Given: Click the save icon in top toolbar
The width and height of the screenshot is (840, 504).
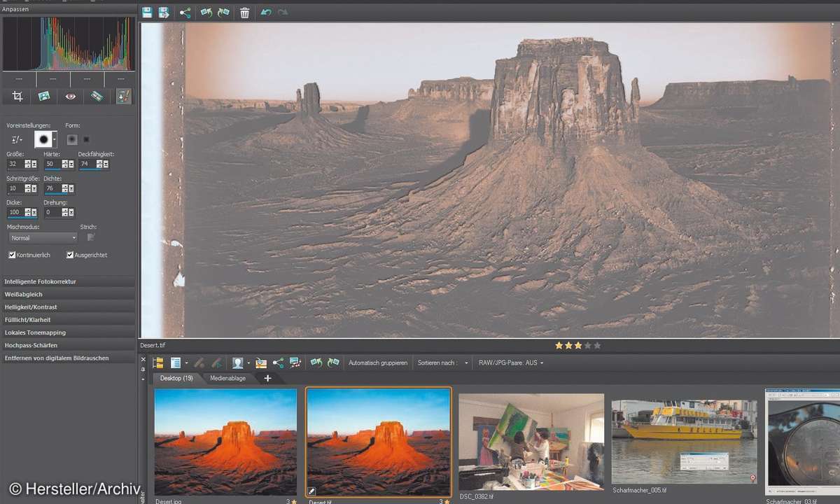Looking at the screenshot, I should (147, 13).
